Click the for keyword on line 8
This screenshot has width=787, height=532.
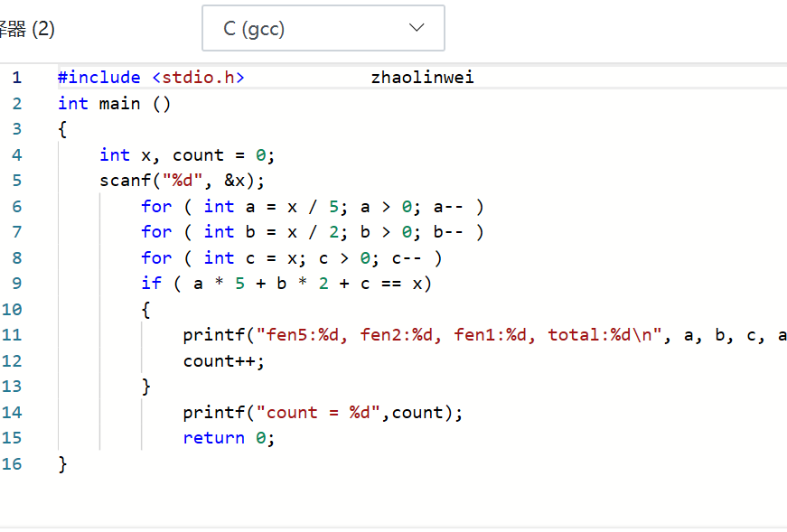coord(156,258)
